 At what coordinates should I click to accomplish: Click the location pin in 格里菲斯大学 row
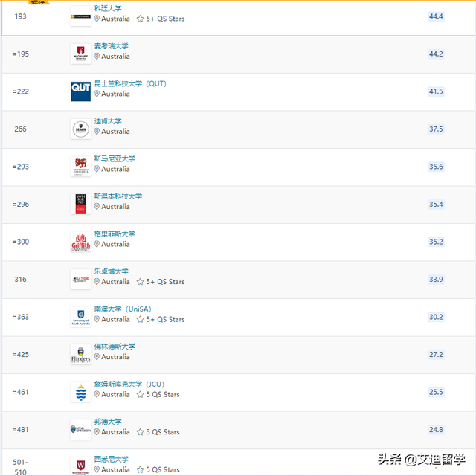[97, 244]
